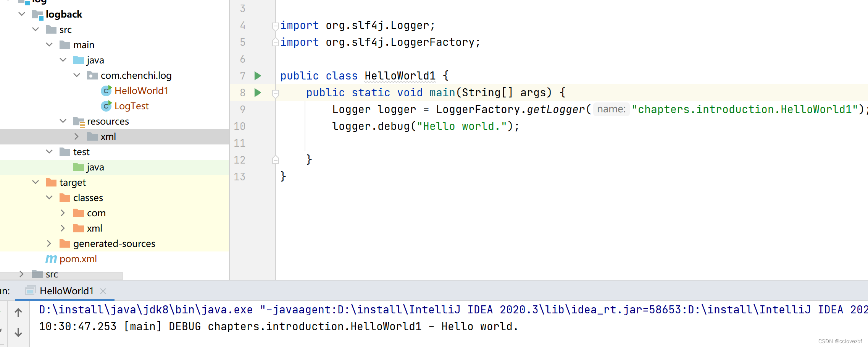The width and height of the screenshot is (868, 347).
Task: Click the resources folder icon
Action: click(79, 122)
